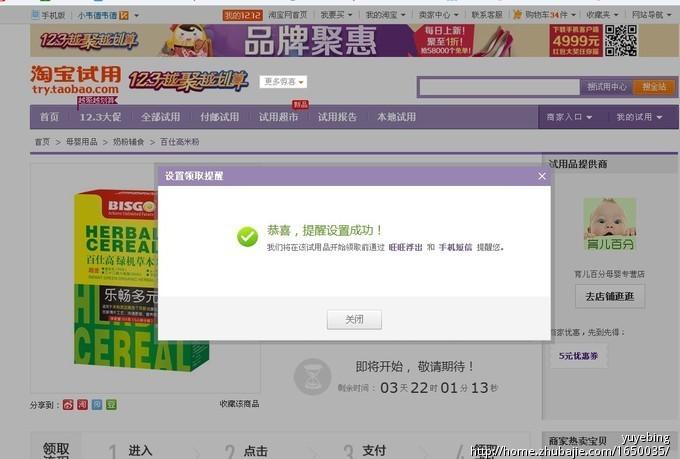Click the 手机短信 link in the dialog

[x=455, y=247]
